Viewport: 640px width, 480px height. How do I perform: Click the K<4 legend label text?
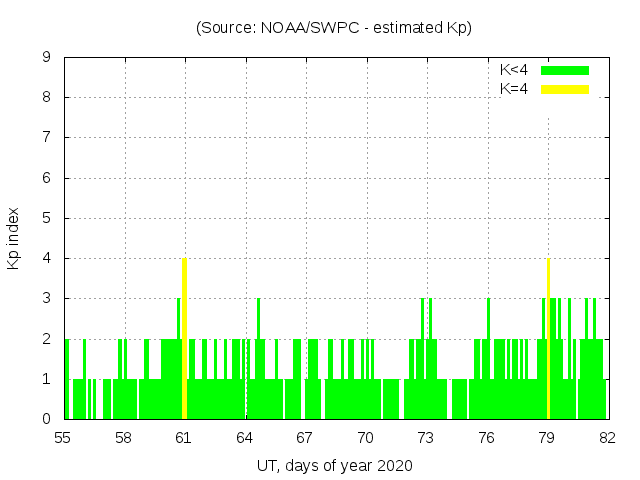click(x=514, y=70)
